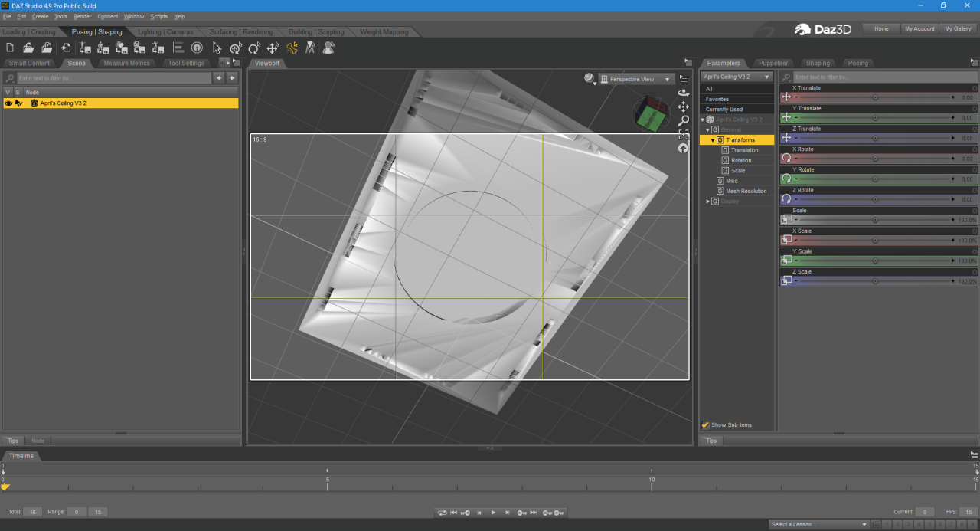Viewport: 980px width, 531px height.
Task: Click the Region Navigator figure icon
Action: pyautogui.click(x=328, y=48)
